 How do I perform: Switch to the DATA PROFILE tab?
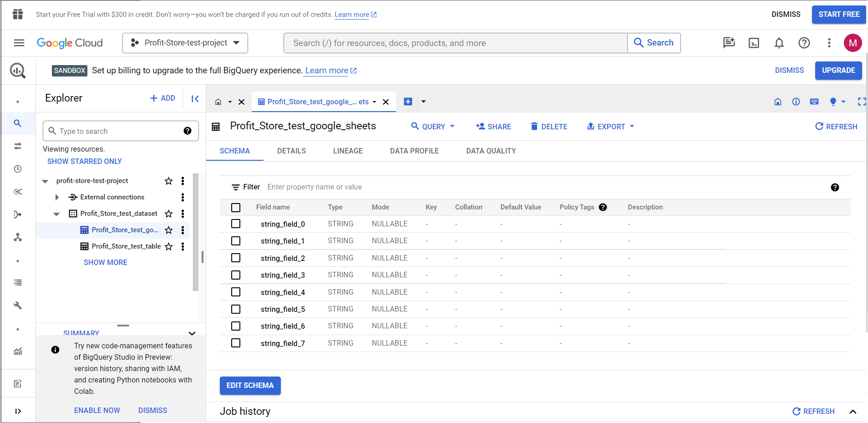tap(414, 151)
